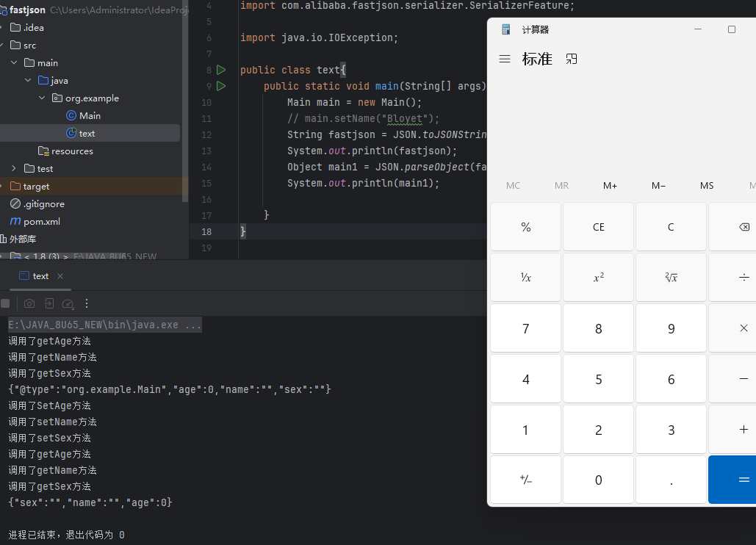
Task: Click the run gutter icon on line 9
Action: 221,86
